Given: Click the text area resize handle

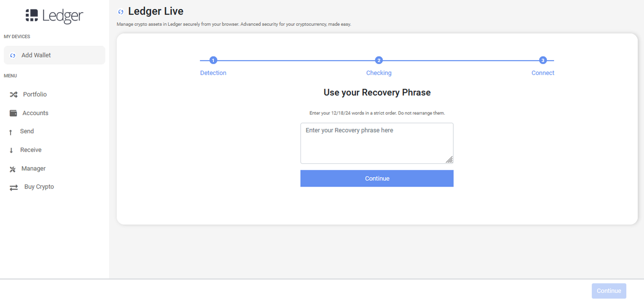Looking at the screenshot, I should [x=449, y=160].
